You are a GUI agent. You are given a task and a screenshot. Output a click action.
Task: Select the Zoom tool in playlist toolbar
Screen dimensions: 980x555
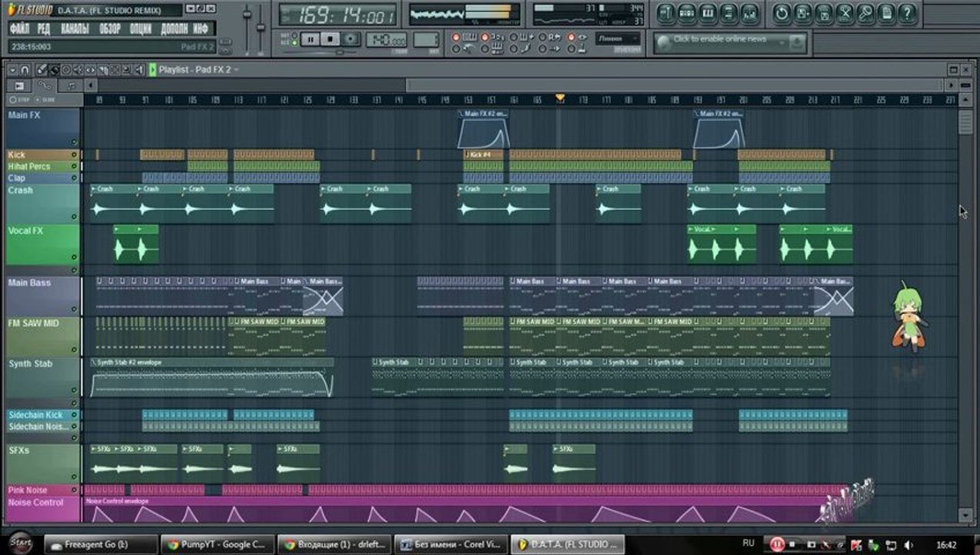[126, 69]
